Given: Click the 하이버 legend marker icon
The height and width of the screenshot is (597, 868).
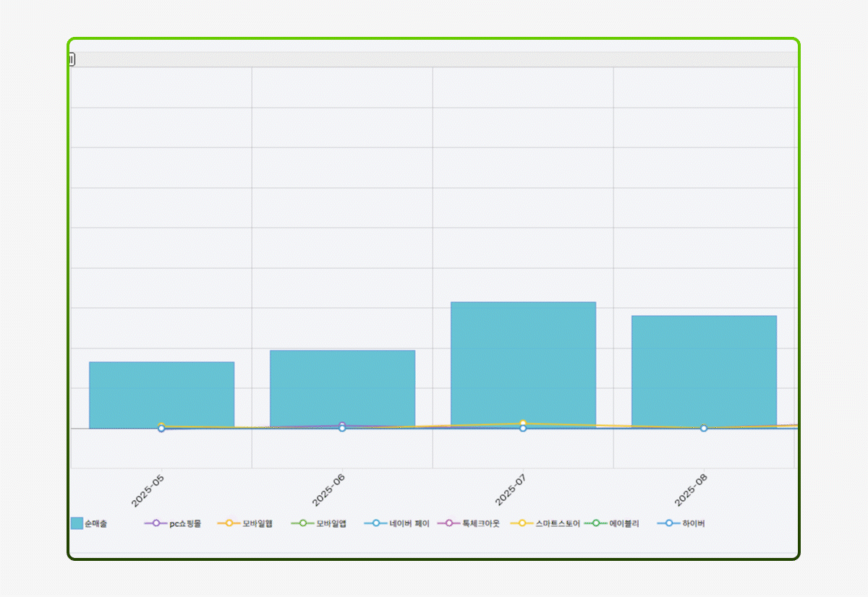Looking at the screenshot, I should pos(669,523).
